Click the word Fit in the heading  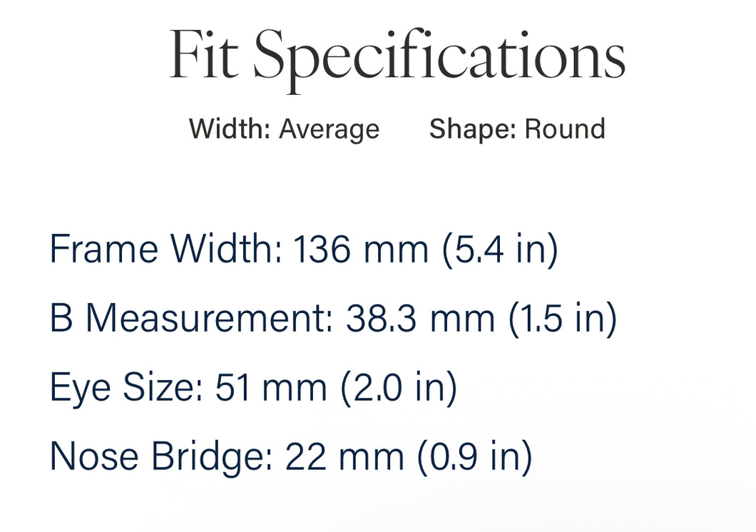click(x=204, y=54)
